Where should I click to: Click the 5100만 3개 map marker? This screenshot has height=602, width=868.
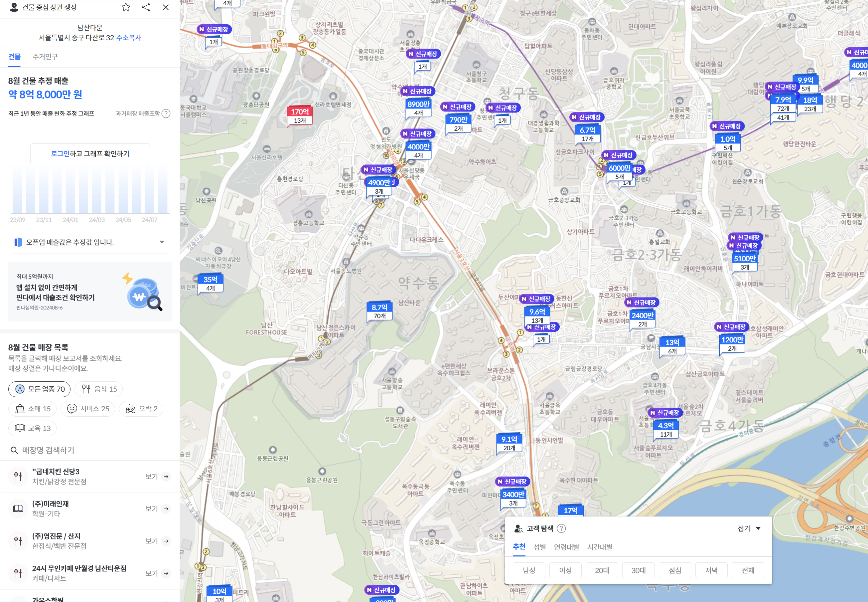pos(745,263)
